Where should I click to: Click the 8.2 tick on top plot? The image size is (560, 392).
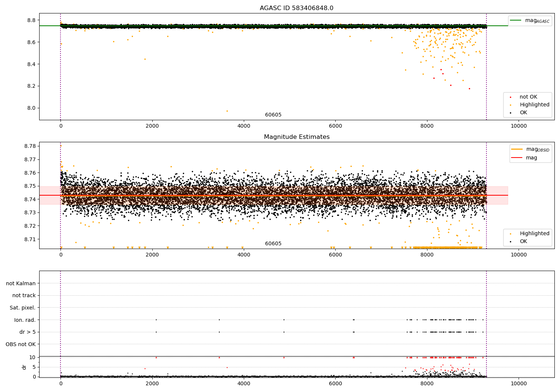point(31,86)
